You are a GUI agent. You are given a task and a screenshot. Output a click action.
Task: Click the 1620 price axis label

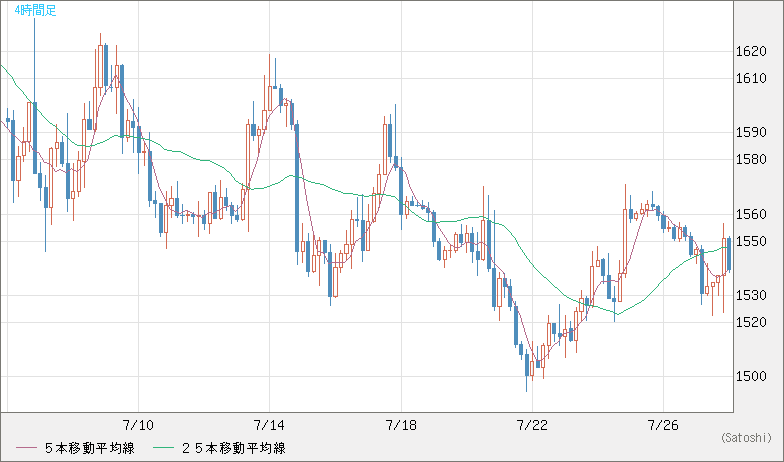[751, 51]
